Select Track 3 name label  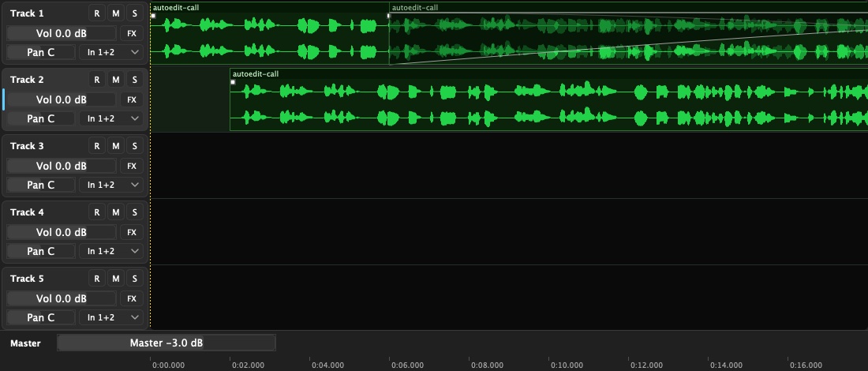pos(27,146)
